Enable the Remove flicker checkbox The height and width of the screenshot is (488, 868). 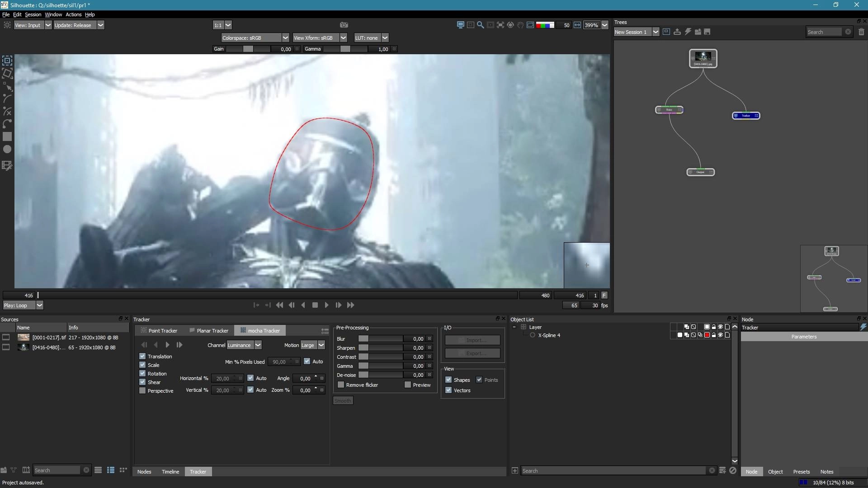point(341,385)
